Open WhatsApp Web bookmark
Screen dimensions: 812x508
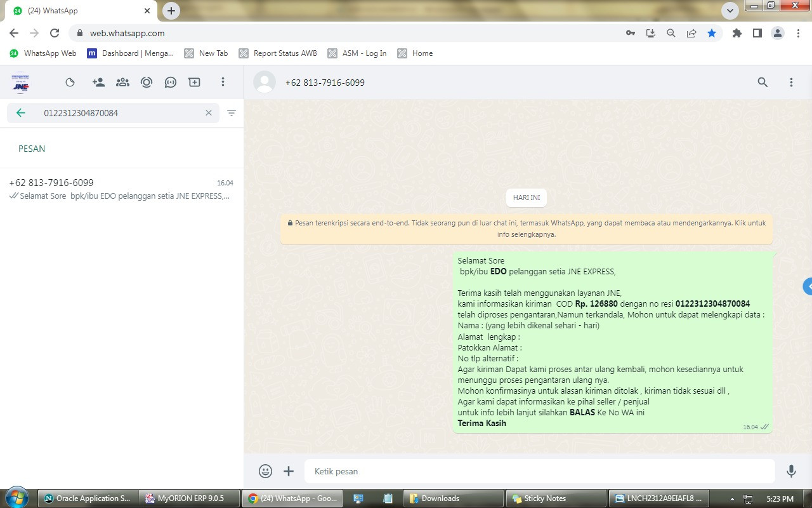[43, 53]
